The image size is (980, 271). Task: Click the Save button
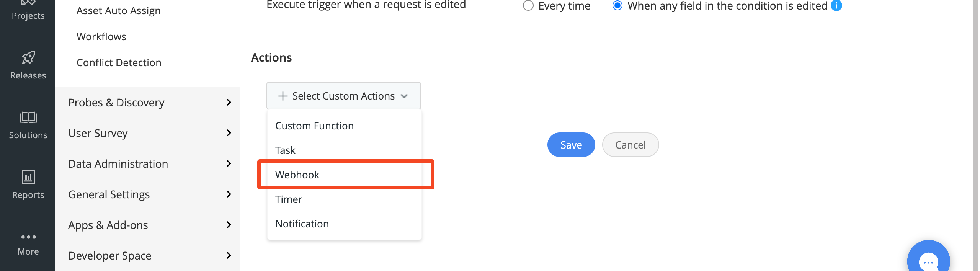pos(571,145)
